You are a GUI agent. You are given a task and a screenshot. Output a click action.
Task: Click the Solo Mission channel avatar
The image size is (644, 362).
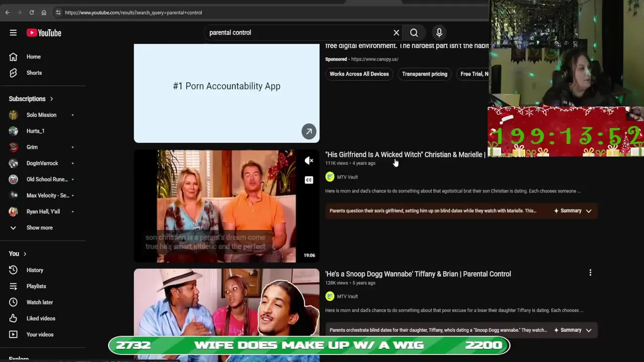pos(14,115)
